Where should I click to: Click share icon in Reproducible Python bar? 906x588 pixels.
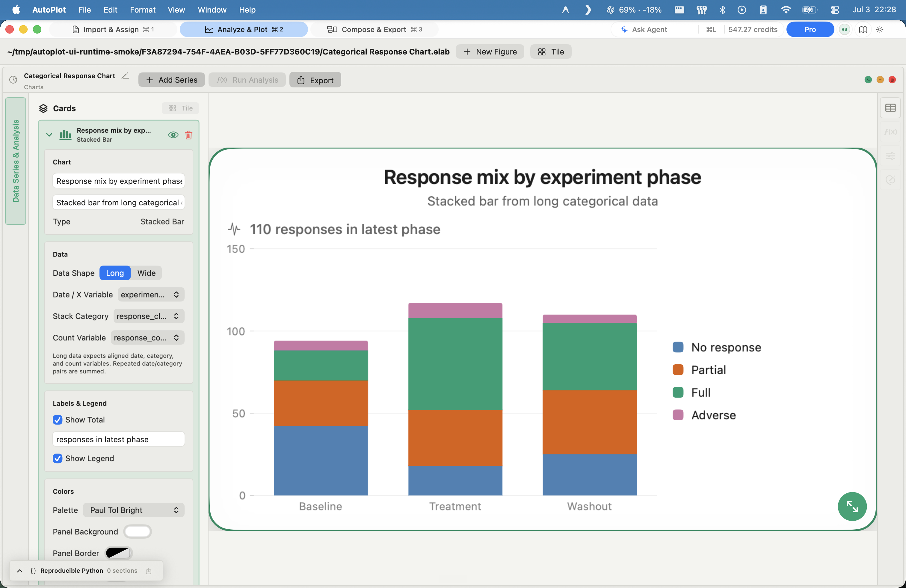tap(149, 571)
